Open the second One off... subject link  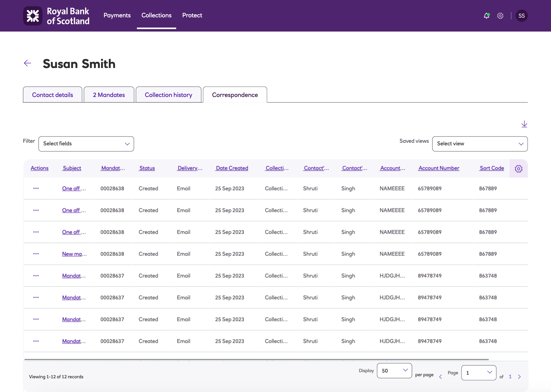click(x=74, y=210)
